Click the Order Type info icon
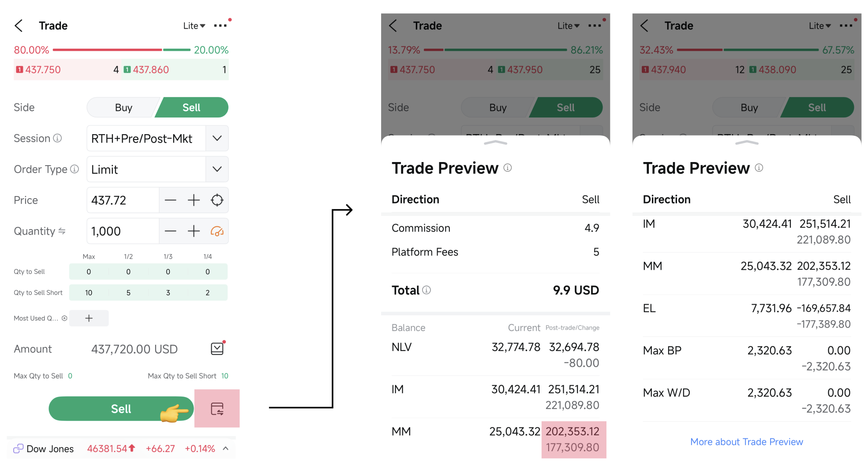The image size is (868, 468). [75, 169]
